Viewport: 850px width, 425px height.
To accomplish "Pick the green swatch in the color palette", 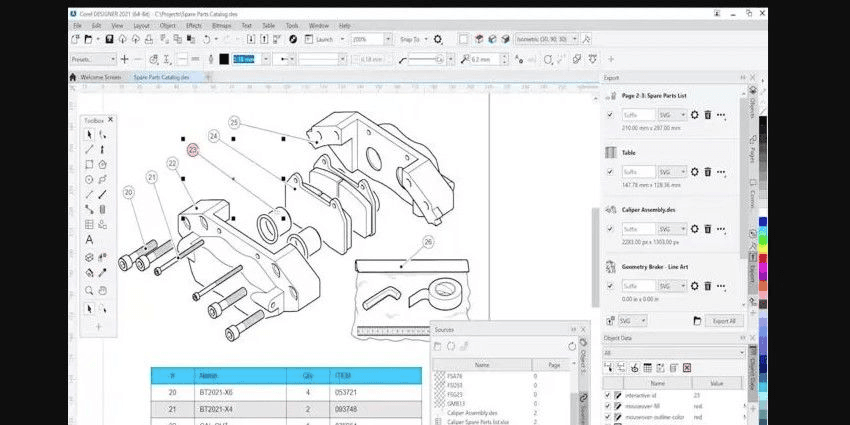I will coord(763,240).
